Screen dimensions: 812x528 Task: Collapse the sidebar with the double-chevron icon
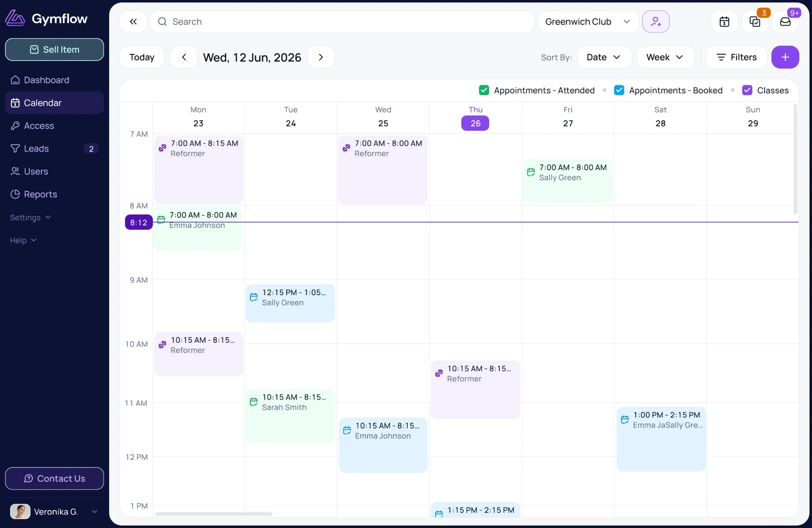pyautogui.click(x=133, y=22)
